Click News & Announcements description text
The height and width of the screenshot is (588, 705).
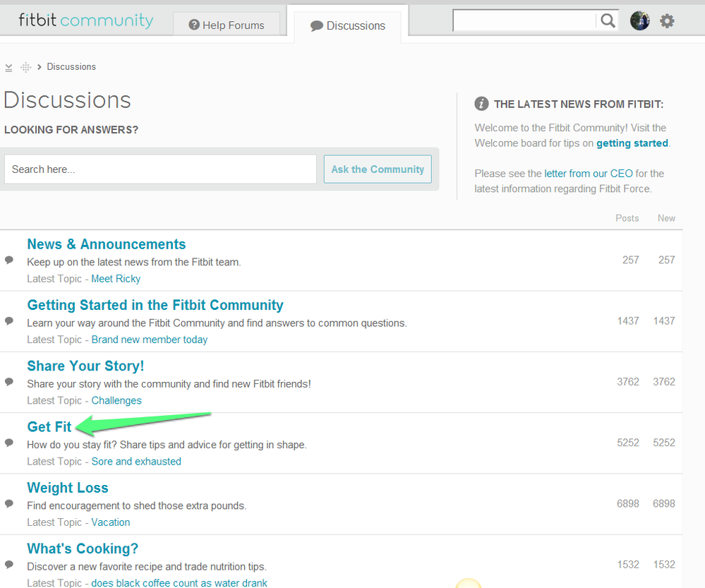pos(134,263)
